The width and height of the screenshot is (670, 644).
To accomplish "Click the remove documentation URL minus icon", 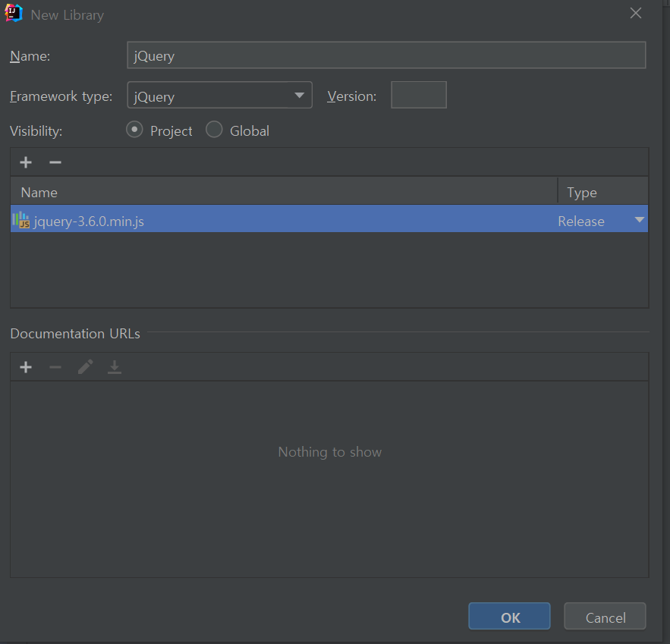I will coord(55,367).
